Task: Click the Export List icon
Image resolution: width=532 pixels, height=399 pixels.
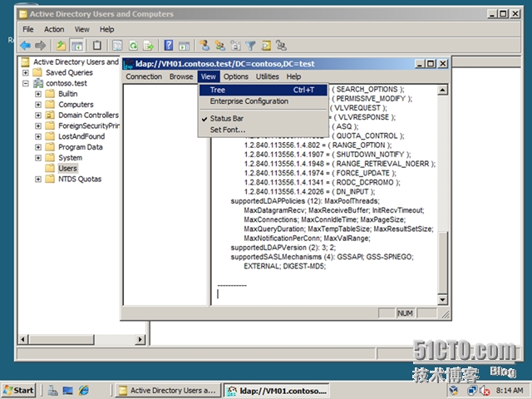Action: click(149, 45)
